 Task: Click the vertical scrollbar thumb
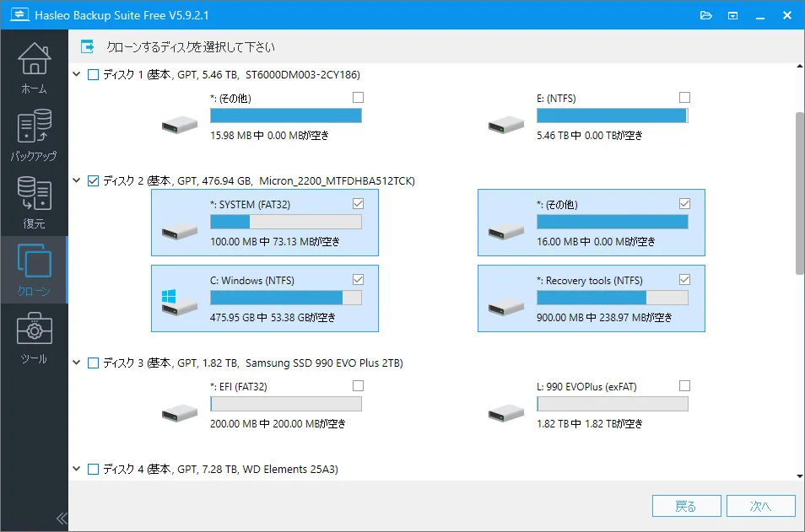(800, 193)
